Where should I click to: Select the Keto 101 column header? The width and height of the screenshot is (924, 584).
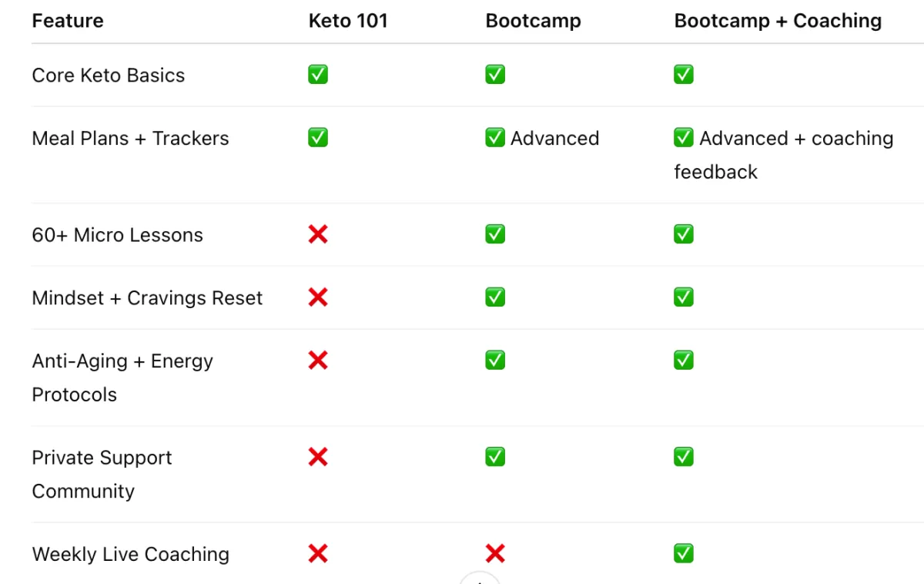[x=348, y=21]
